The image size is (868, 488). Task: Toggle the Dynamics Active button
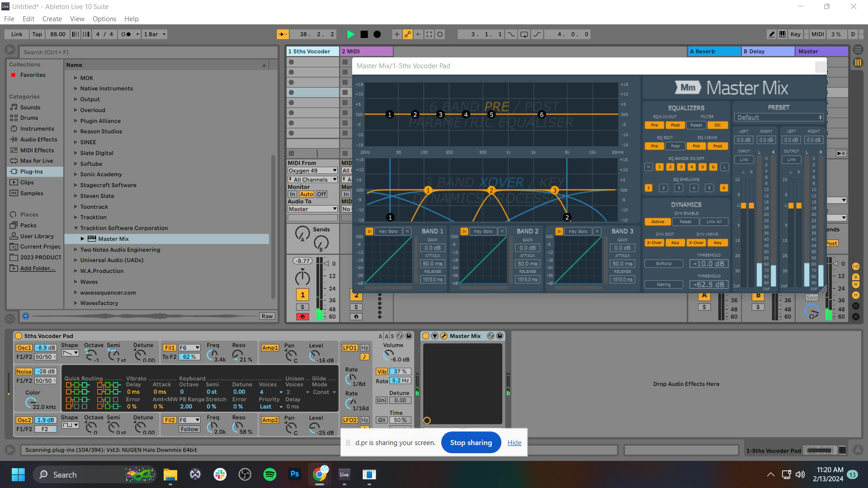(657, 222)
